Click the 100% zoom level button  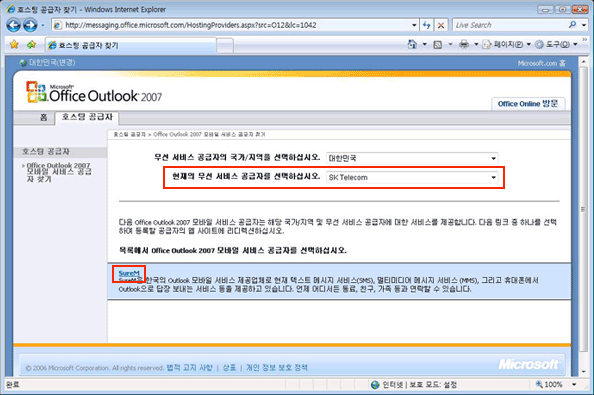coord(549,385)
